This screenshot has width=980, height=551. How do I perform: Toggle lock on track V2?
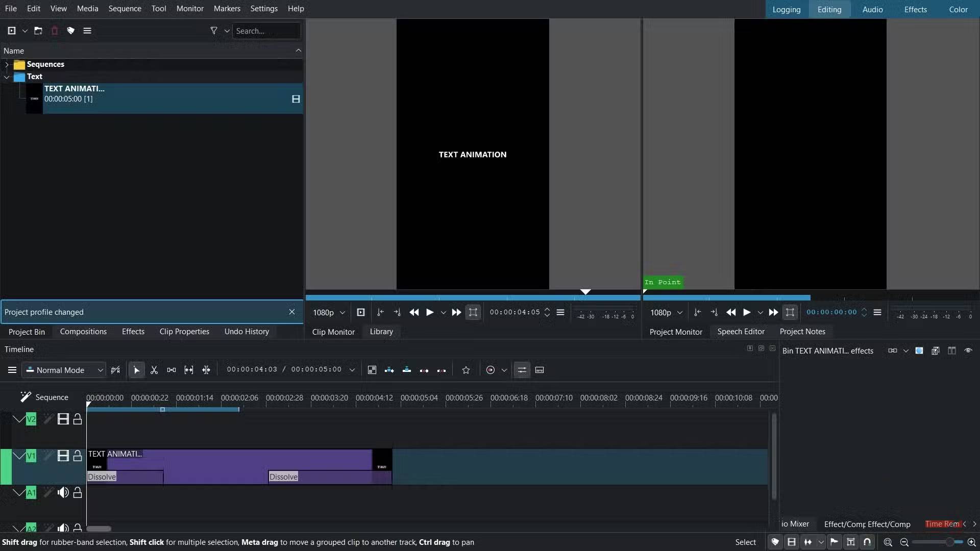click(x=78, y=419)
